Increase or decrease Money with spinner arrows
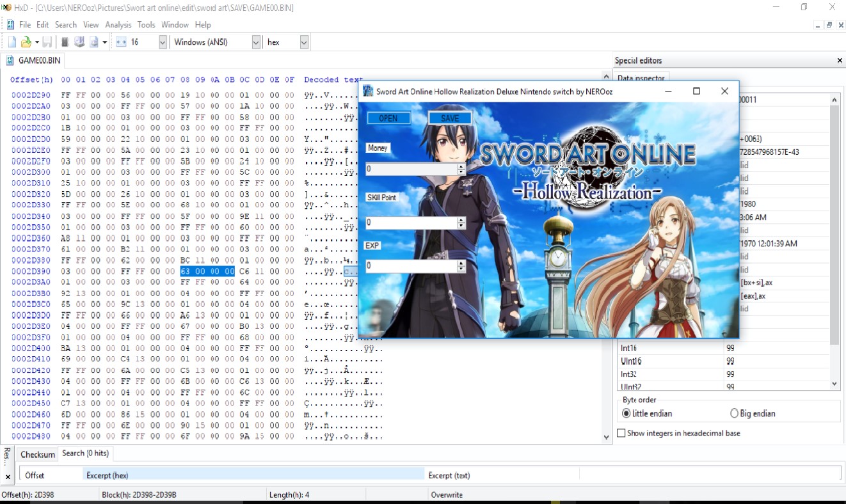 click(x=461, y=169)
